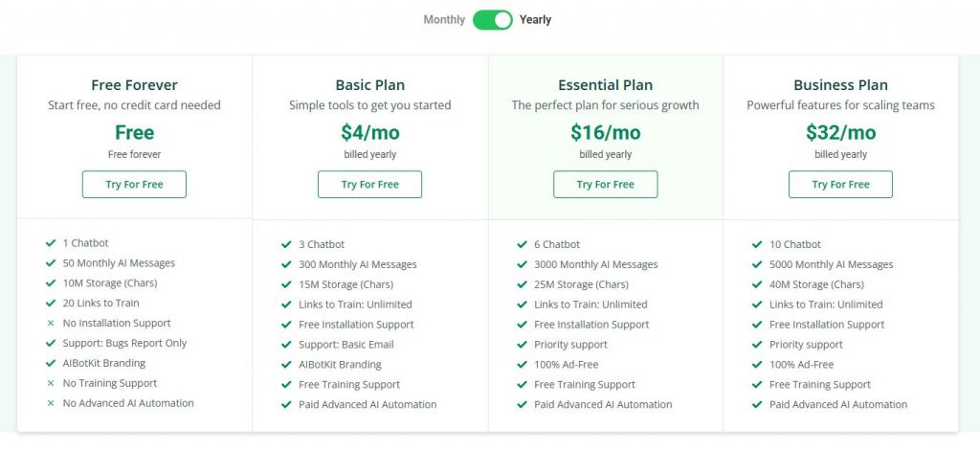Image resolution: width=980 pixels, height=451 pixels.
Task: Click the Business Plan $32/mo price
Action: point(840,133)
